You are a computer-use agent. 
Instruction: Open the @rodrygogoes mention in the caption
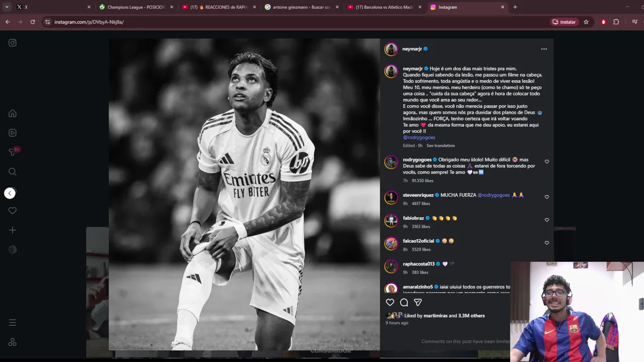pyautogui.click(x=419, y=137)
